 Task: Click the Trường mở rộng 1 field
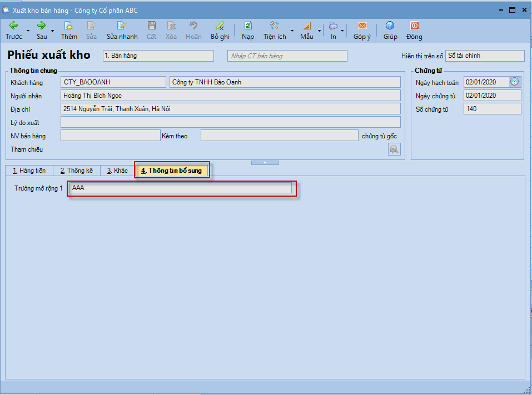point(181,188)
